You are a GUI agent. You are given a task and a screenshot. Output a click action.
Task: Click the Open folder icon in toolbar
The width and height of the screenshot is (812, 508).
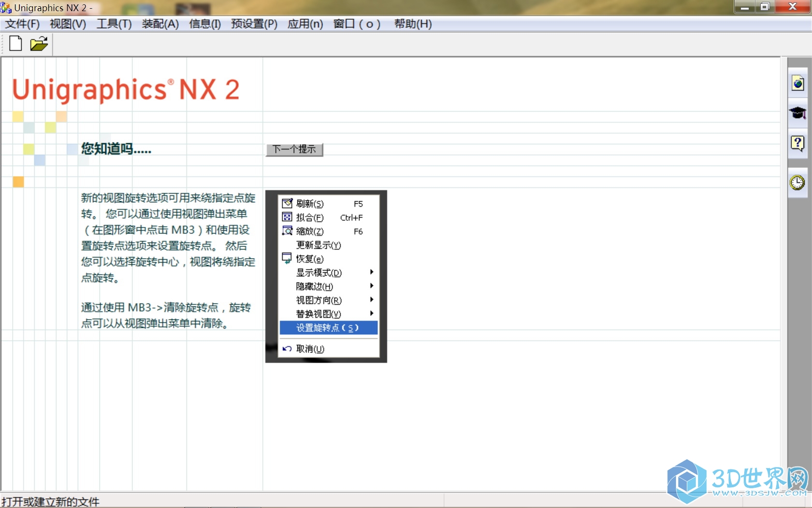(39, 44)
